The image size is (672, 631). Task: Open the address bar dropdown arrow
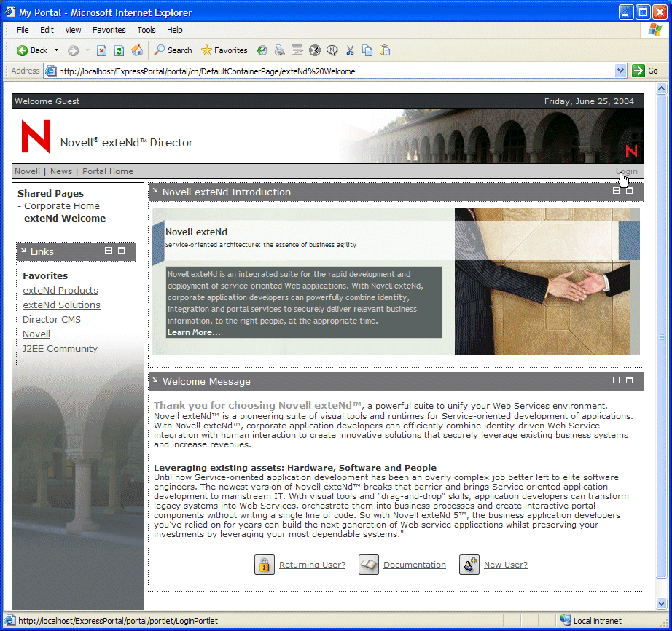(620, 71)
